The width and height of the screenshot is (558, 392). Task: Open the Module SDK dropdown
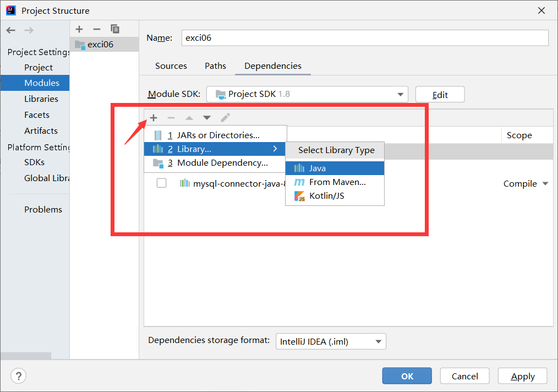click(307, 94)
